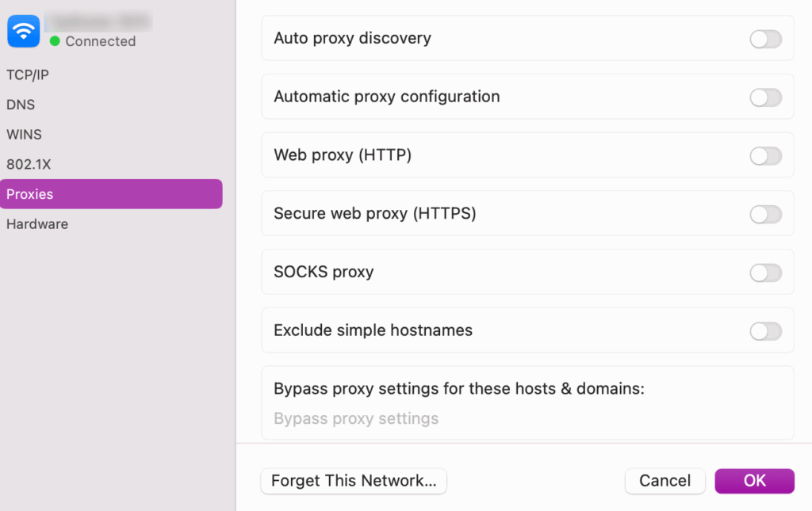Viewport: 812px width, 511px height.
Task: Enable Auto proxy discovery
Action: pyautogui.click(x=765, y=38)
